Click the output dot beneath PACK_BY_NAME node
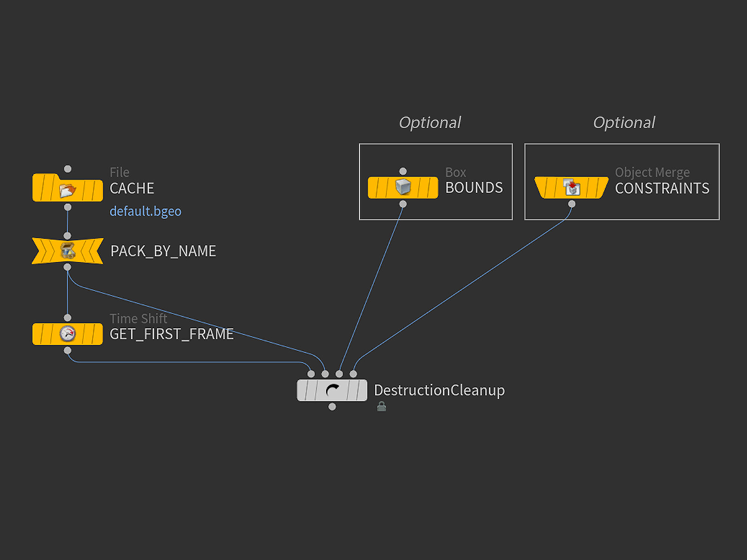 click(67, 267)
